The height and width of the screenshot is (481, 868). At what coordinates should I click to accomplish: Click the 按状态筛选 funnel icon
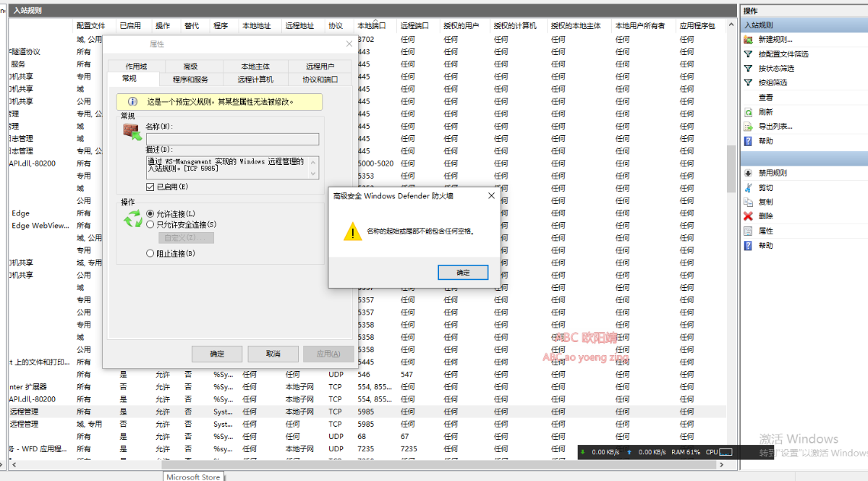(x=748, y=69)
